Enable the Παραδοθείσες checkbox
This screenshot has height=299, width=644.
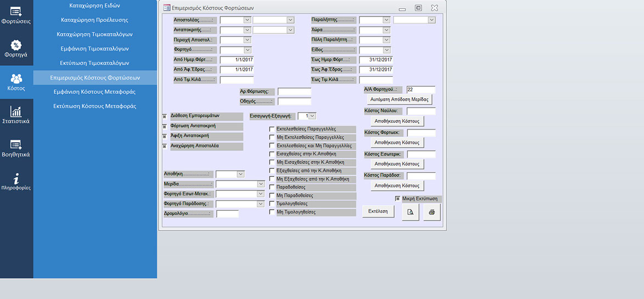click(x=272, y=188)
